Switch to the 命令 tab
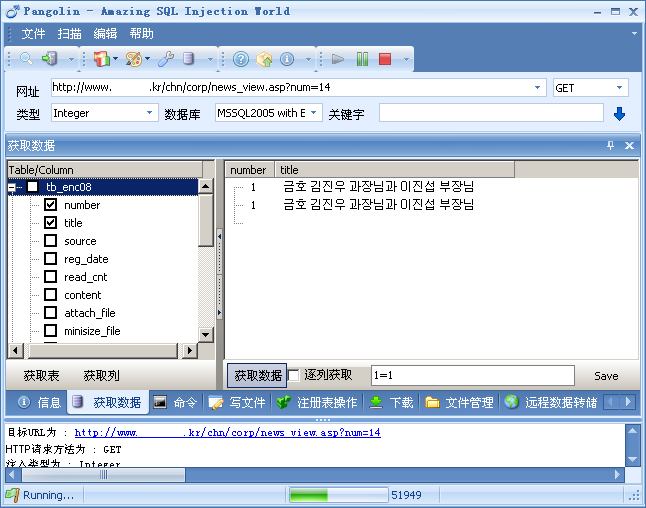 point(175,402)
